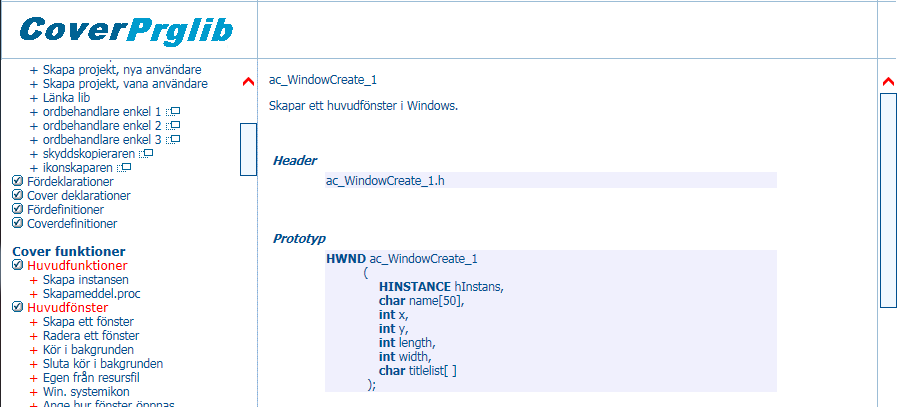Click left panel scrollbar thumb

248,149
